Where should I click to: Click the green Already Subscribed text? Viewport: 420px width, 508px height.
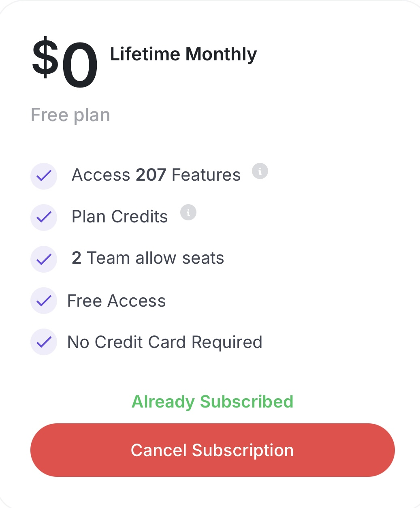(213, 401)
